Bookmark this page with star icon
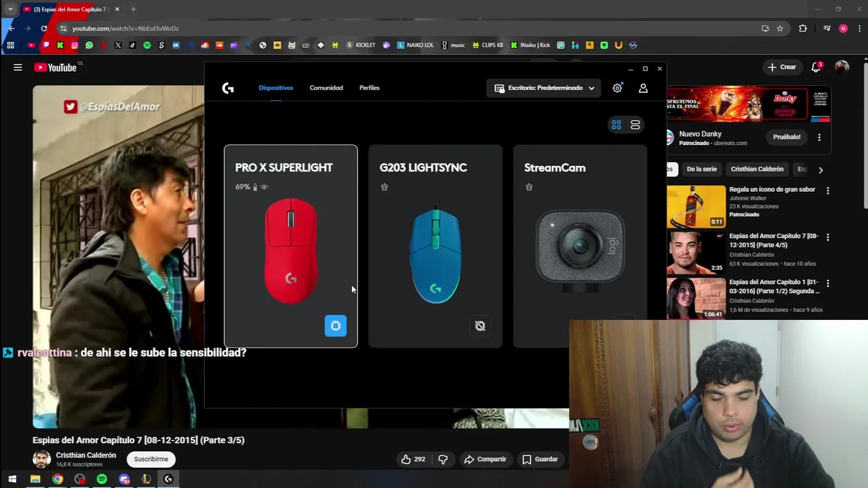Image resolution: width=868 pixels, height=488 pixels. (x=780, y=28)
